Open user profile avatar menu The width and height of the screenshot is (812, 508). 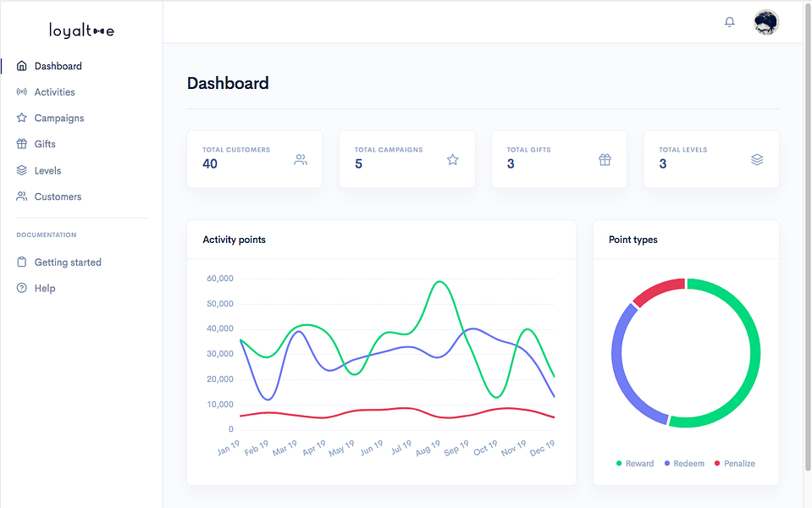766,22
